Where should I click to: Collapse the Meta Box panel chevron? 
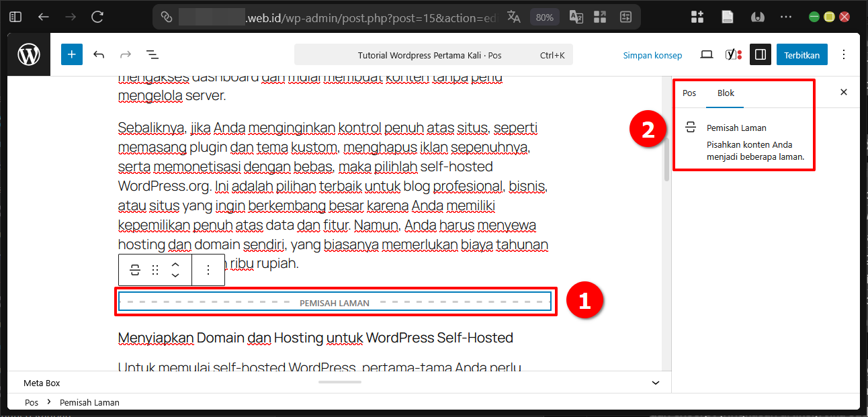coord(655,382)
